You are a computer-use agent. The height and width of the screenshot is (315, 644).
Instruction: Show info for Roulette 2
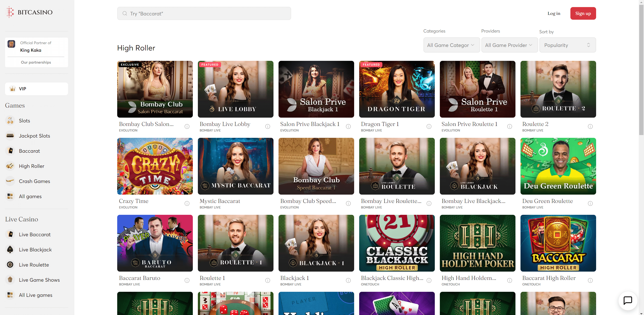[x=590, y=126]
